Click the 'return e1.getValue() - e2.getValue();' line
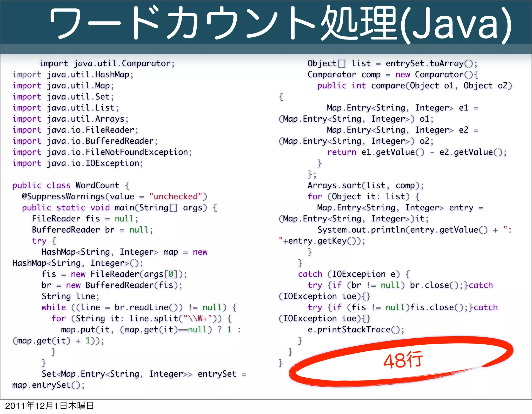Screen dimensions: 532x414 pos(417,152)
